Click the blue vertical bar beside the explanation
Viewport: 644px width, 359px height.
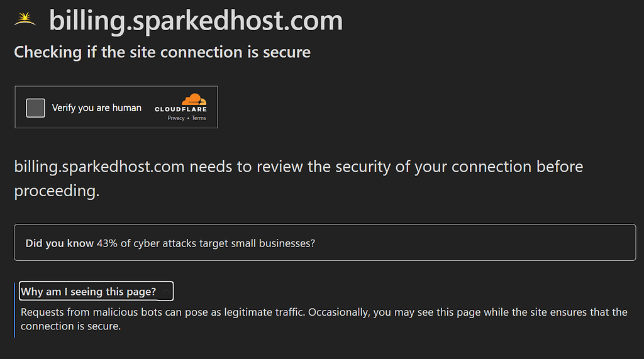point(14,310)
